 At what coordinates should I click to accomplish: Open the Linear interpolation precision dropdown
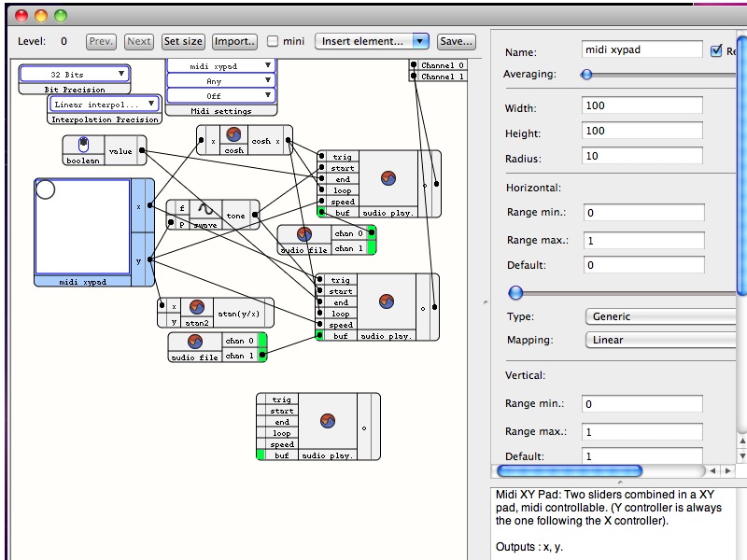pyautogui.click(x=104, y=105)
